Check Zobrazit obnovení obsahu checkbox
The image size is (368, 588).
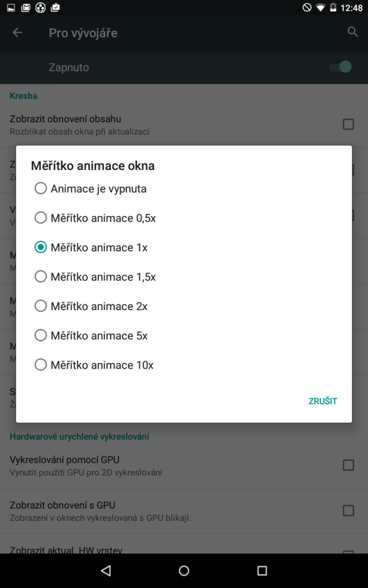tap(348, 124)
